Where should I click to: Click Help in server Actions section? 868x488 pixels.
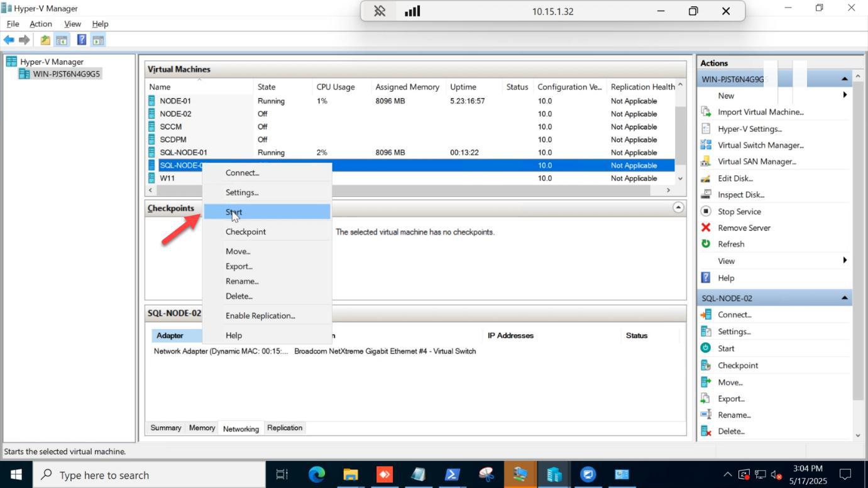(x=725, y=278)
